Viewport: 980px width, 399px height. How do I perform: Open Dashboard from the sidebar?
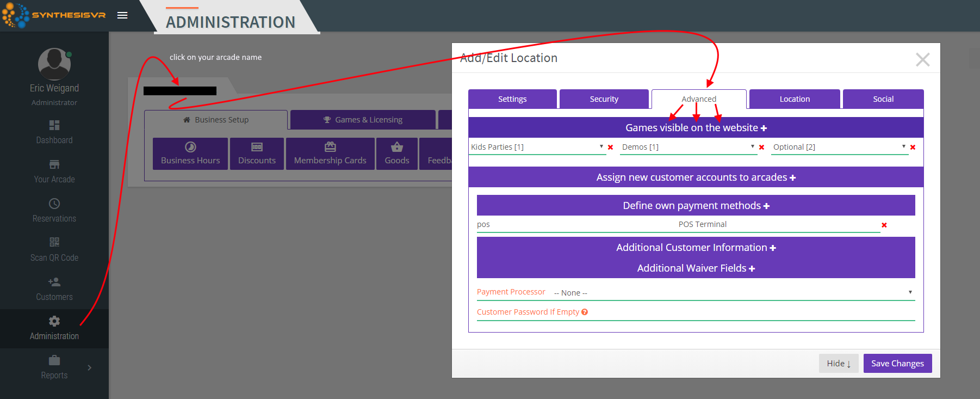[54, 132]
